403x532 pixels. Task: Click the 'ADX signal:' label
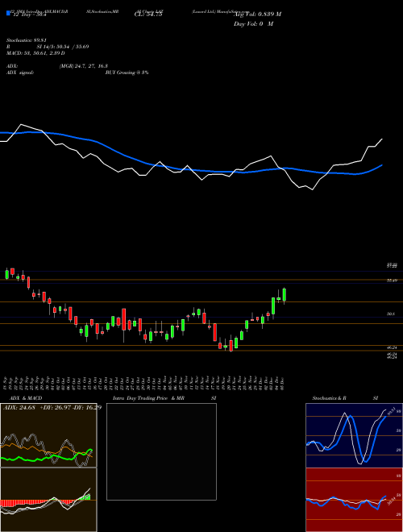(20, 73)
